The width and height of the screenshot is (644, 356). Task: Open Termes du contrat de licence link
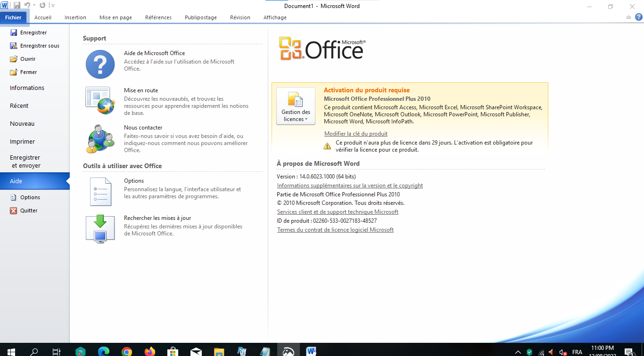point(335,230)
